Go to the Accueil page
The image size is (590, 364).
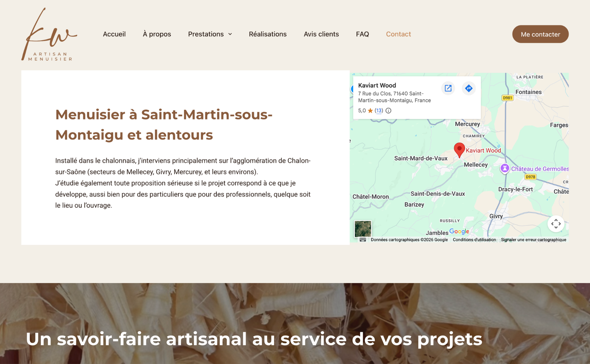click(x=114, y=34)
